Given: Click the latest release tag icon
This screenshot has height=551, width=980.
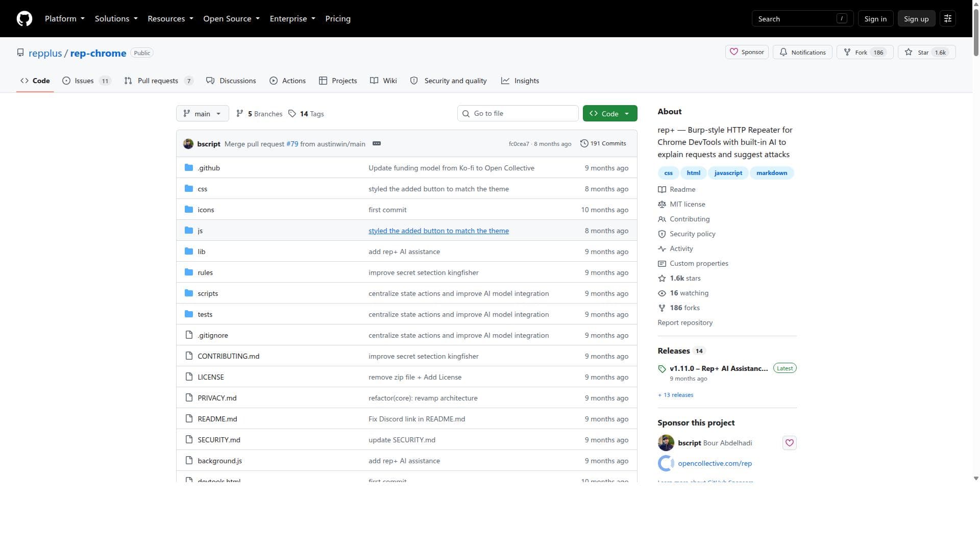Looking at the screenshot, I should click(662, 369).
